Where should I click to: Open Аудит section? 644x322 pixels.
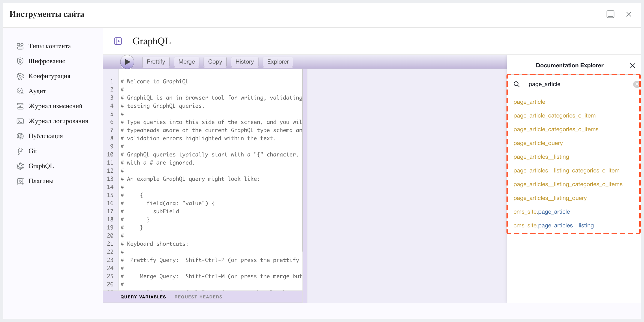tap(37, 91)
